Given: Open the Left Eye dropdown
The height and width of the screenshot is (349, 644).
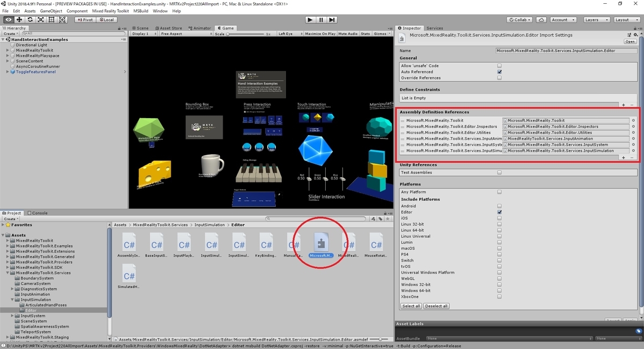Looking at the screenshot, I should [289, 34].
